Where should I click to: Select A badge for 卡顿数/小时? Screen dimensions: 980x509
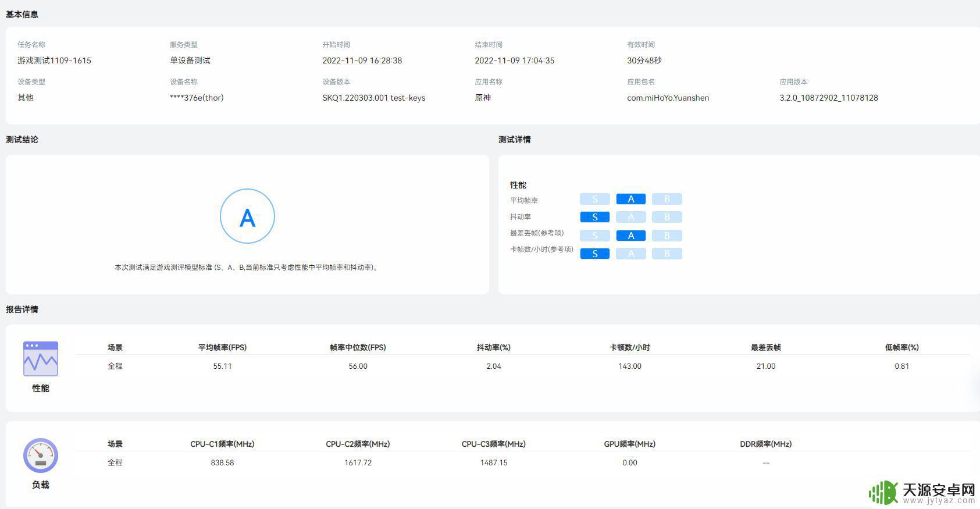(x=631, y=254)
